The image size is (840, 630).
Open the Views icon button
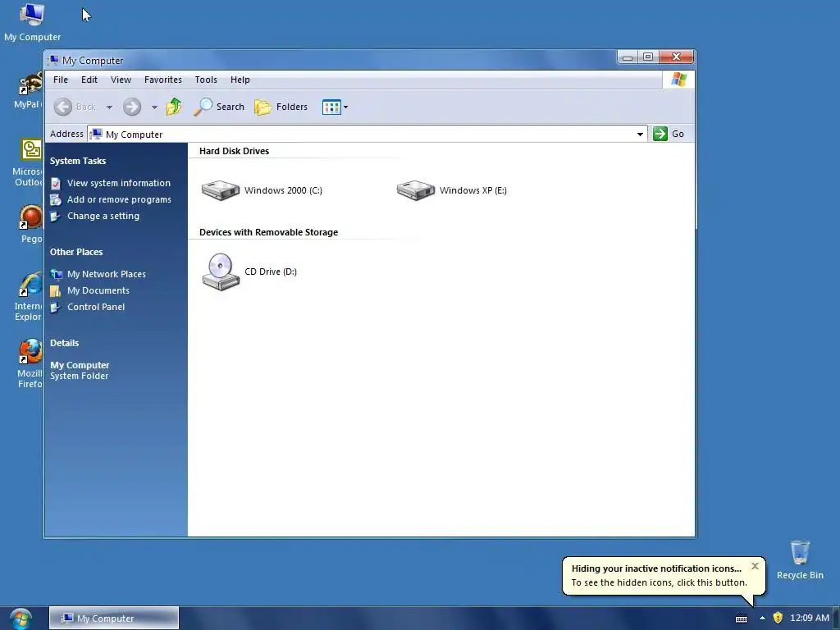pos(331,107)
